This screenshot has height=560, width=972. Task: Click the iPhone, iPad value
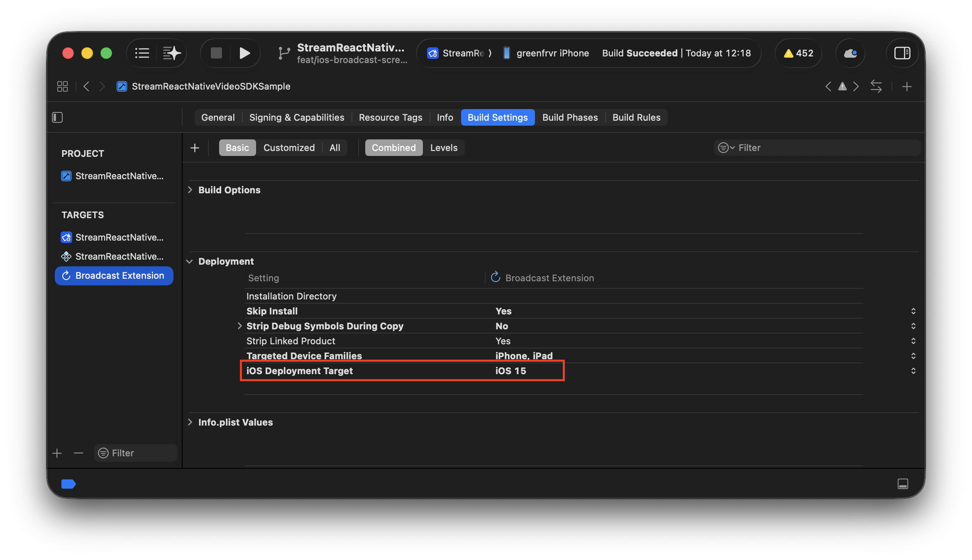[524, 356]
